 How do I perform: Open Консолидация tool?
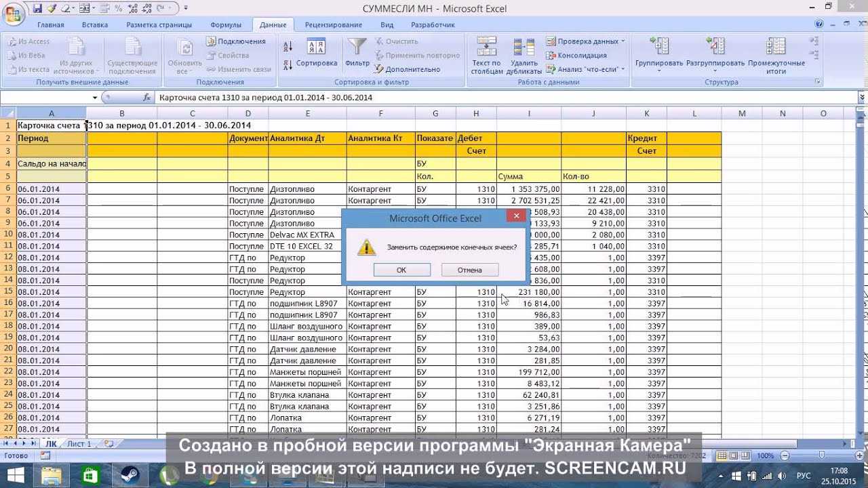click(576, 55)
